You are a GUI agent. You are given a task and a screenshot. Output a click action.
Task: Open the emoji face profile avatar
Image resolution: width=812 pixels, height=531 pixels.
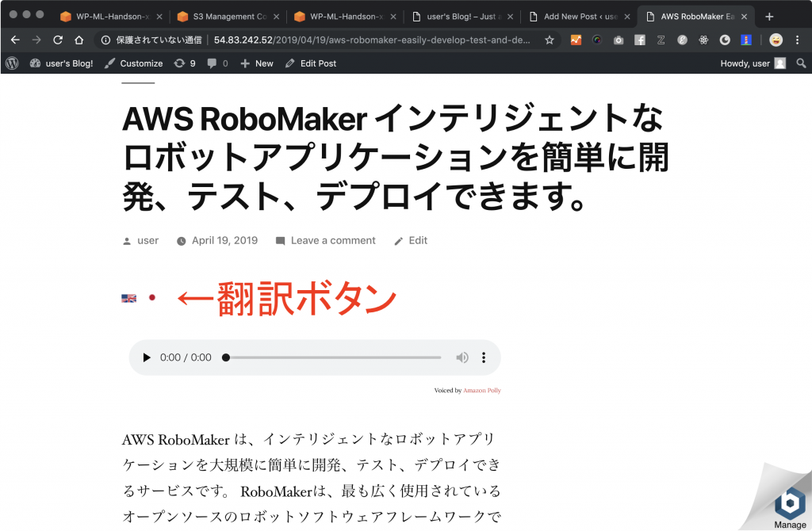[x=776, y=40]
